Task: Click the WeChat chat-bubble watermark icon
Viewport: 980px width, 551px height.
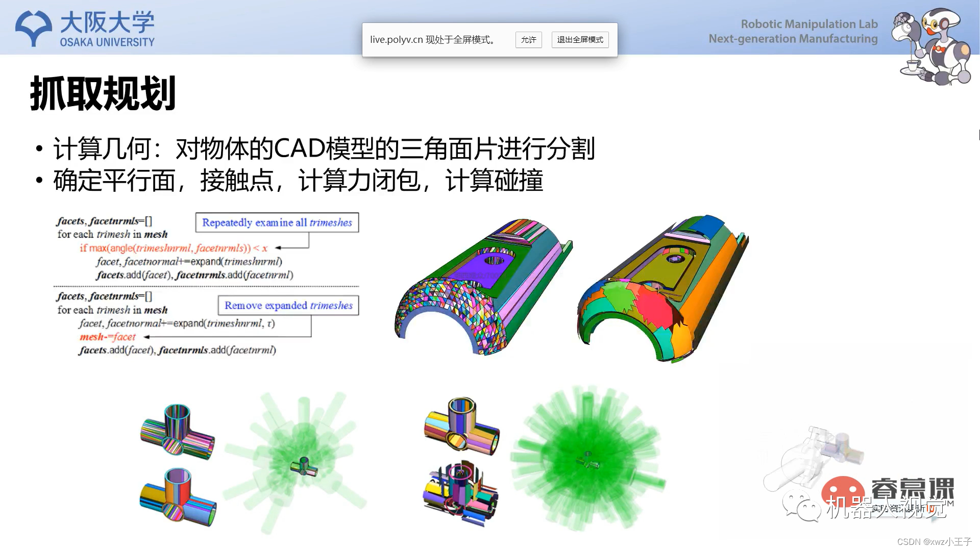Action: tap(801, 505)
